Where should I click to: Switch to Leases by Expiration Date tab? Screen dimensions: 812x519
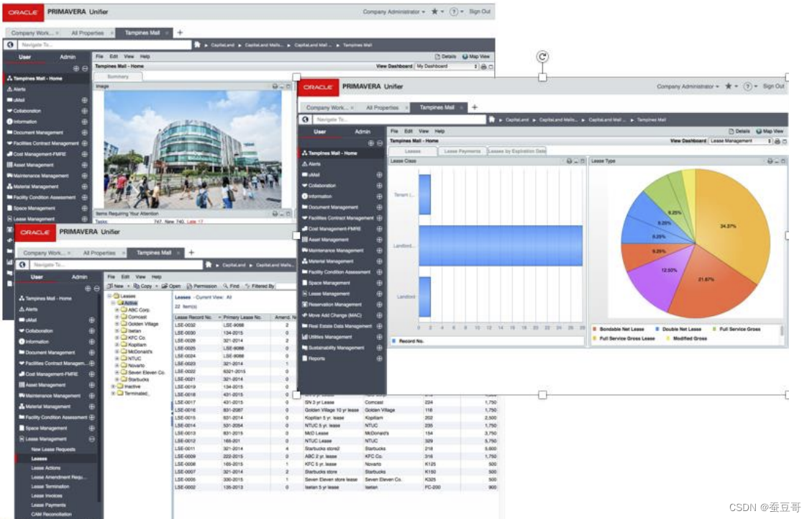pos(517,151)
